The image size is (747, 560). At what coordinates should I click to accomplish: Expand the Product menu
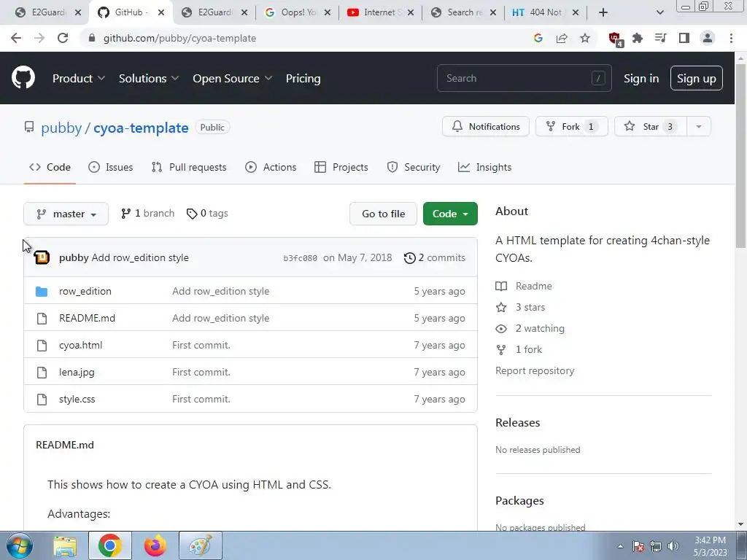click(x=79, y=79)
